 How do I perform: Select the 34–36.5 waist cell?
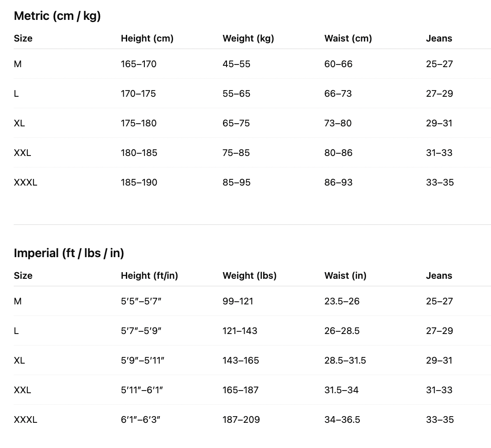342,420
